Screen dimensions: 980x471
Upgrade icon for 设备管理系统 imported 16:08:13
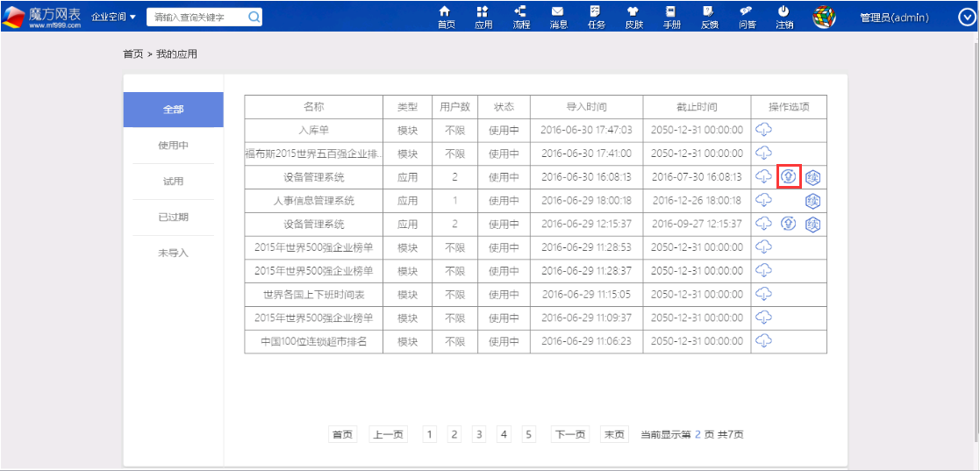(x=789, y=177)
